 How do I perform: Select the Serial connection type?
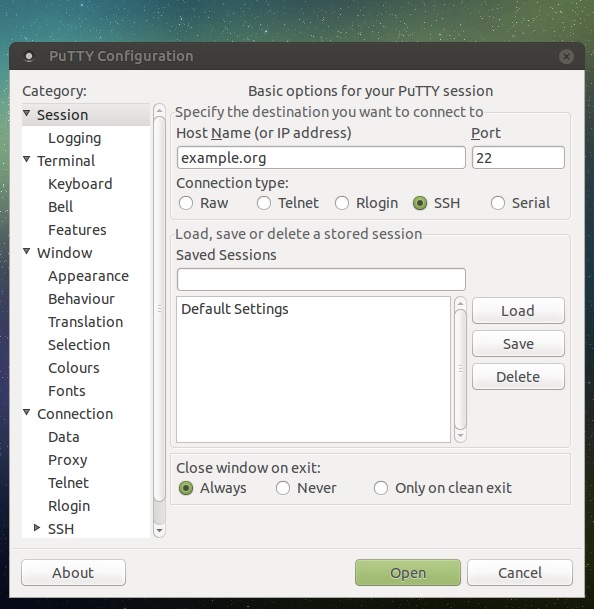point(498,203)
